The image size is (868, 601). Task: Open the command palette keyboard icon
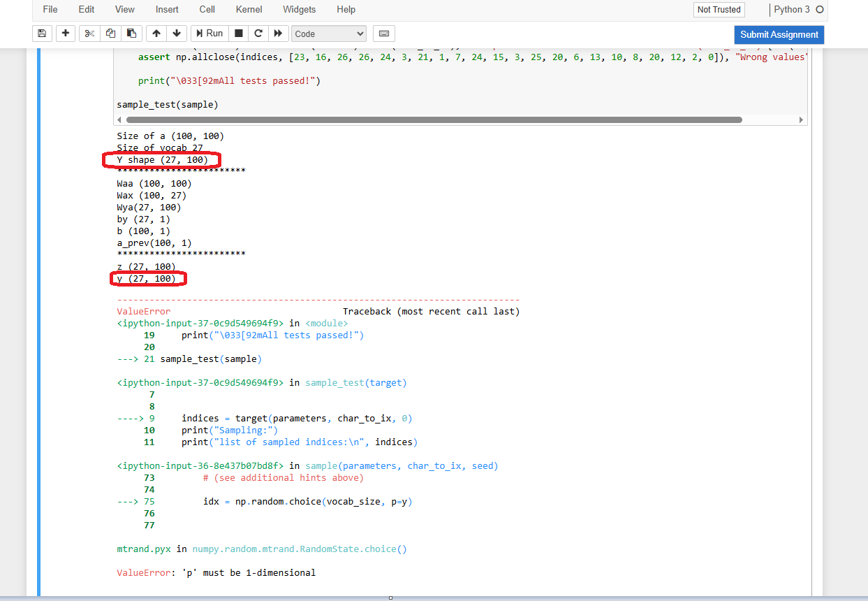tap(384, 34)
